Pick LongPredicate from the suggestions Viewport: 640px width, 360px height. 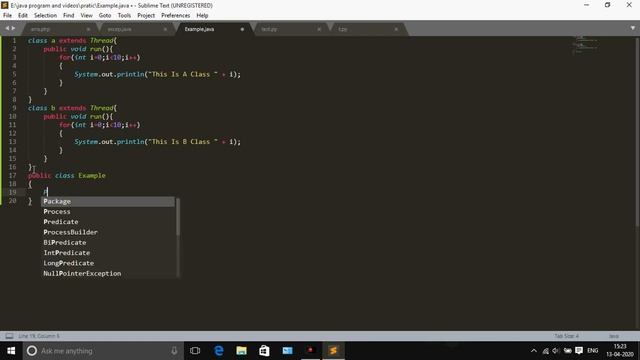pos(108,263)
